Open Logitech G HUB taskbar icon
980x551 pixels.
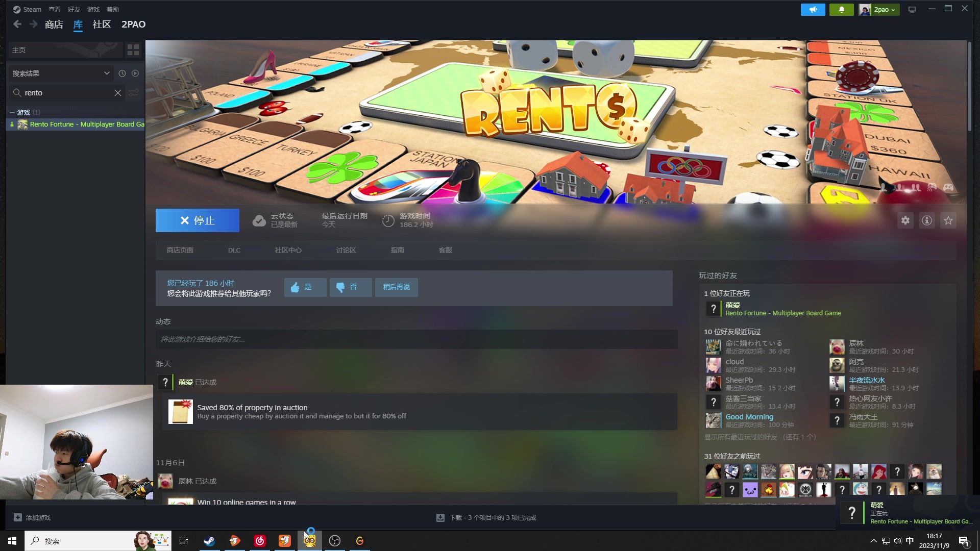[360, 541]
